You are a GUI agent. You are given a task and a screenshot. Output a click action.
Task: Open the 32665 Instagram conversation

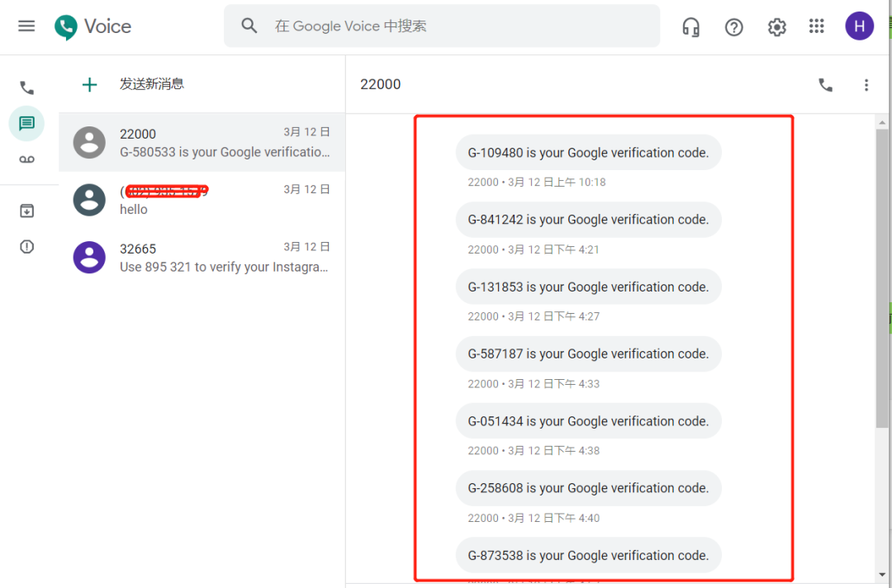(202, 257)
